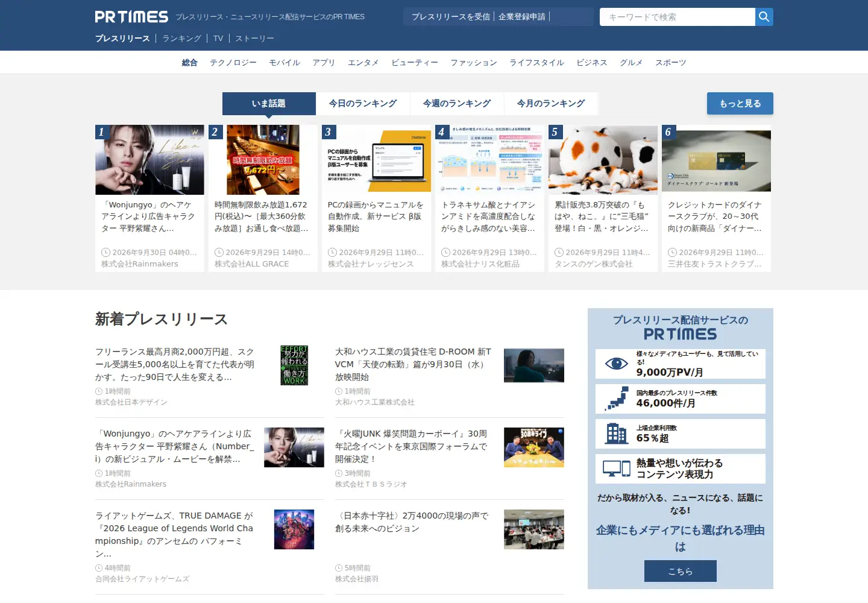868x603 pixels.
Task: Switch to 今週のランキング tab
Action: tap(457, 104)
